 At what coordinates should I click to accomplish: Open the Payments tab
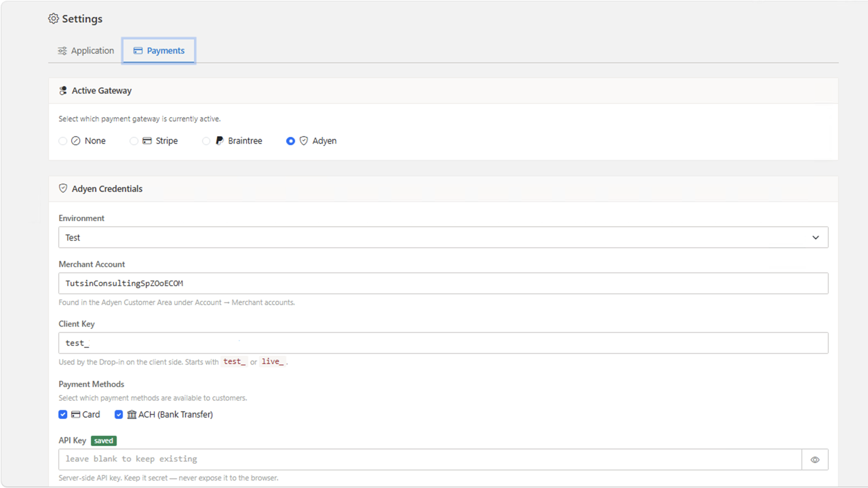159,50
